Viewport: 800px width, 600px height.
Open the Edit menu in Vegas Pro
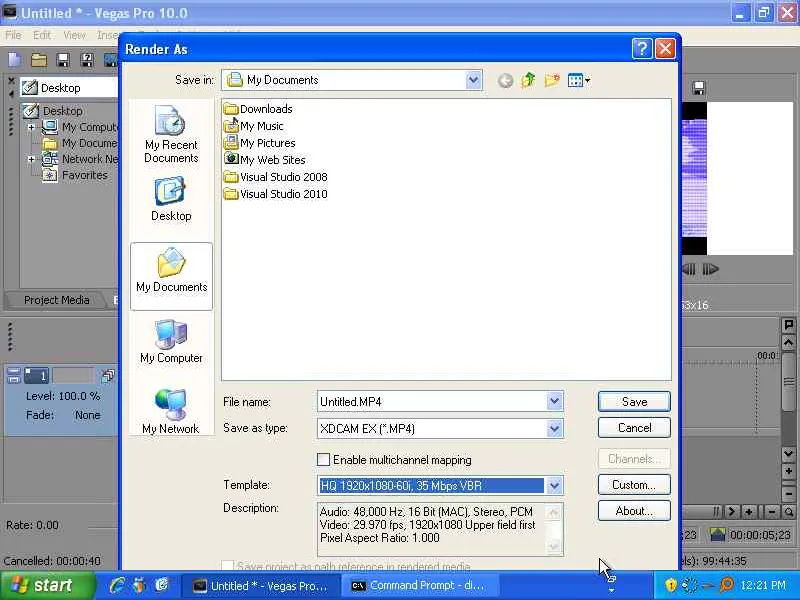point(42,35)
